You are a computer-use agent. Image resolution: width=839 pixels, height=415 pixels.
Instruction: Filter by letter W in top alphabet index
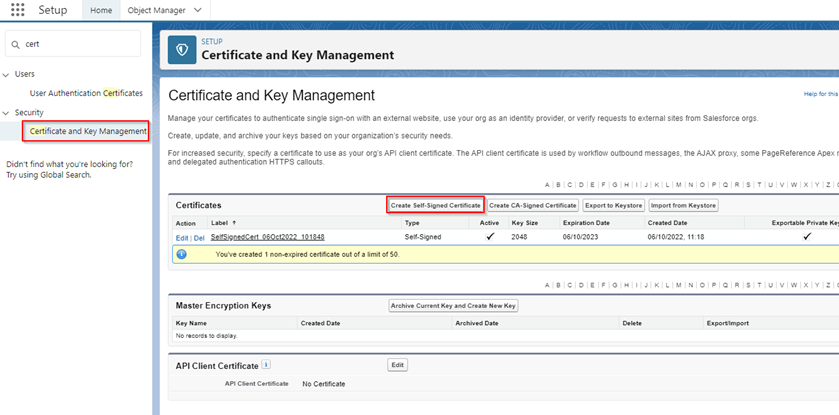coord(794,185)
